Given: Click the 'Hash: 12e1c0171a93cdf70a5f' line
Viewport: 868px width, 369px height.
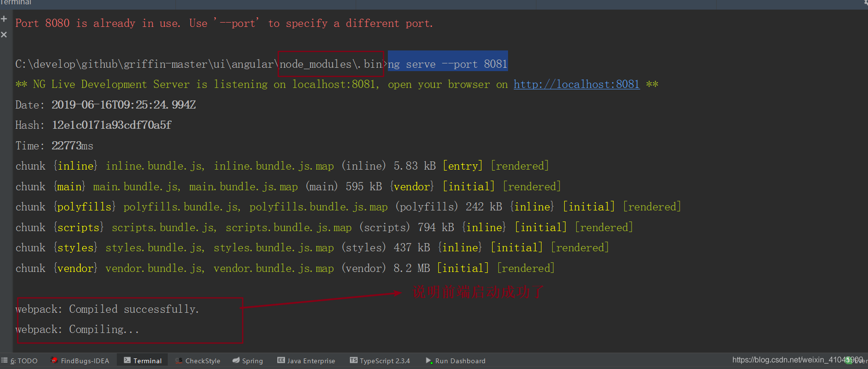Looking at the screenshot, I should tap(93, 125).
